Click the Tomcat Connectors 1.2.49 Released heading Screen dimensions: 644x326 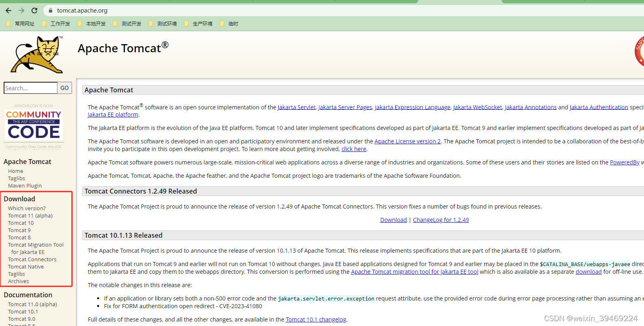point(141,191)
